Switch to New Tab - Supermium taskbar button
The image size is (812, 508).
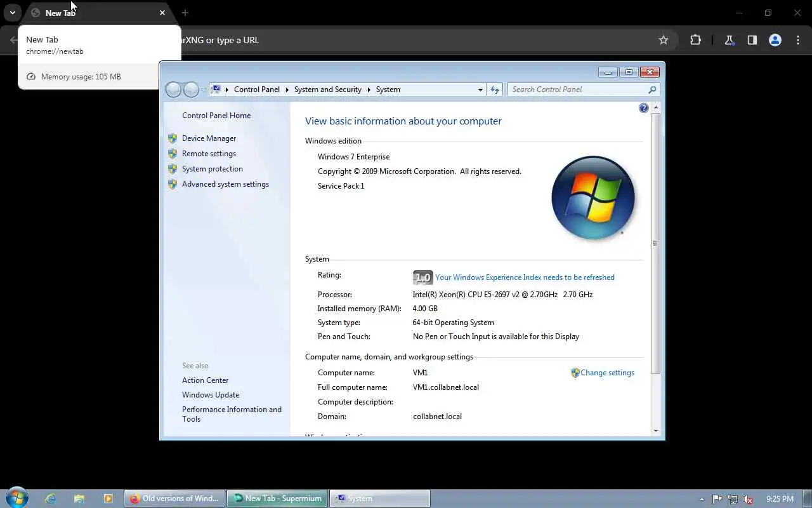(277, 498)
